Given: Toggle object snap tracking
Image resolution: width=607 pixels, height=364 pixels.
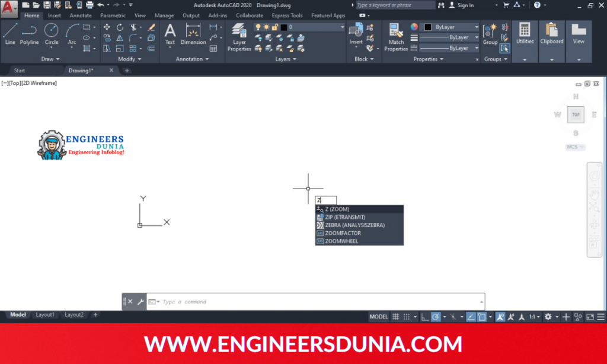Looking at the screenshot, I should pyautogui.click(x=470, y=317).
